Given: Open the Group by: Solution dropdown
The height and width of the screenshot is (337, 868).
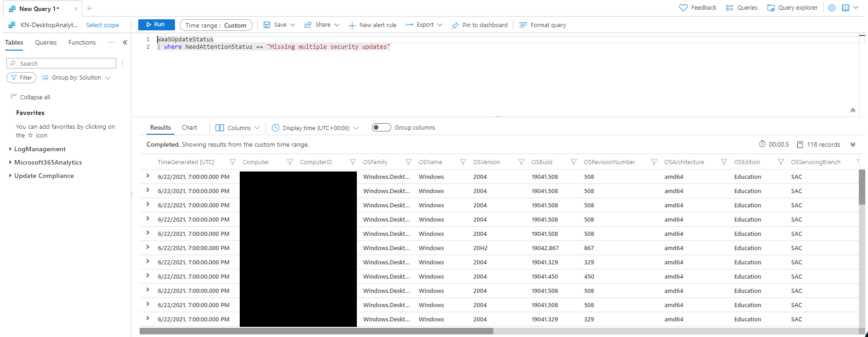Looking at the screenshot, I should tap(76, 78).
